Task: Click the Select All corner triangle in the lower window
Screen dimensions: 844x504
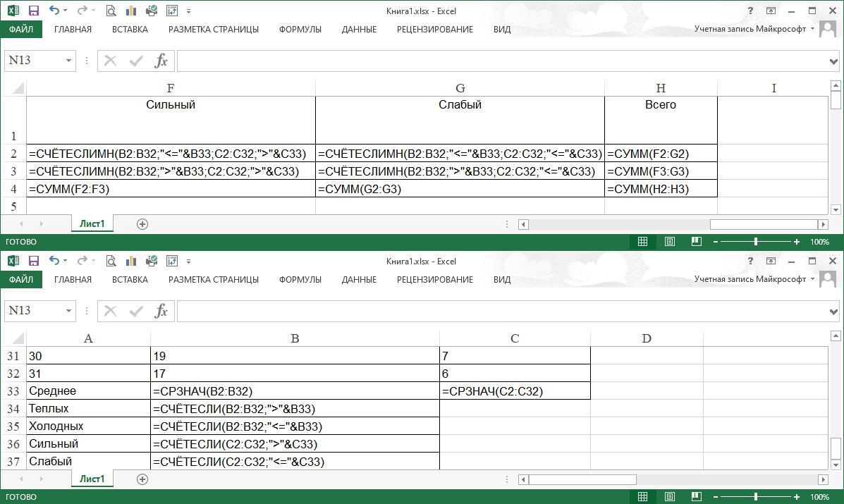Action: (18, 338)
